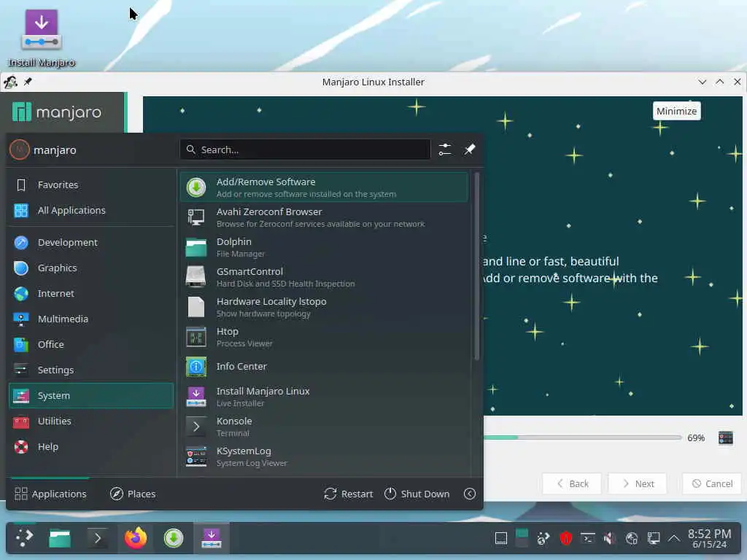The height and width of the screenshot is (560, 747).
Task: Cancel the Manjaro installation
Action: [x=712, y=484]
